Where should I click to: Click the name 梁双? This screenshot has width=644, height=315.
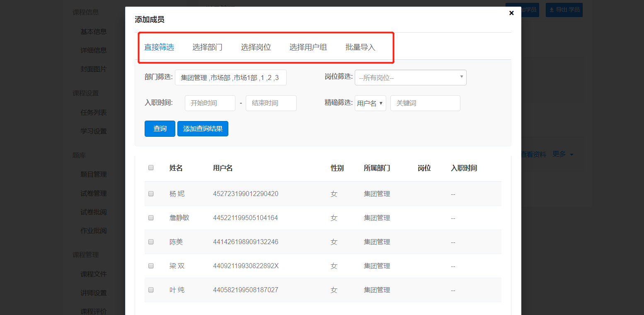pyautogui.click(x=177, y=266)
